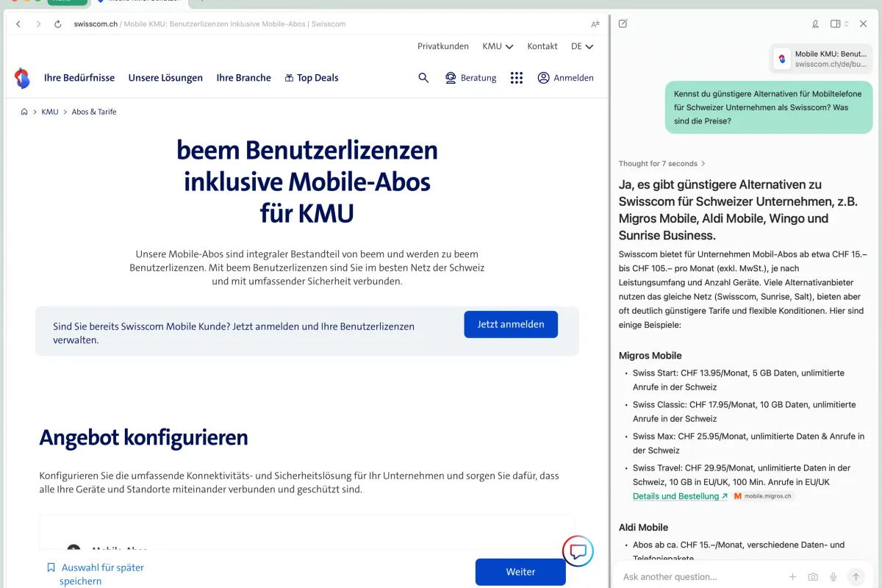Send the question with the arrow icon
The width and height of the screenshot is (882, 588).
point(856,576)
